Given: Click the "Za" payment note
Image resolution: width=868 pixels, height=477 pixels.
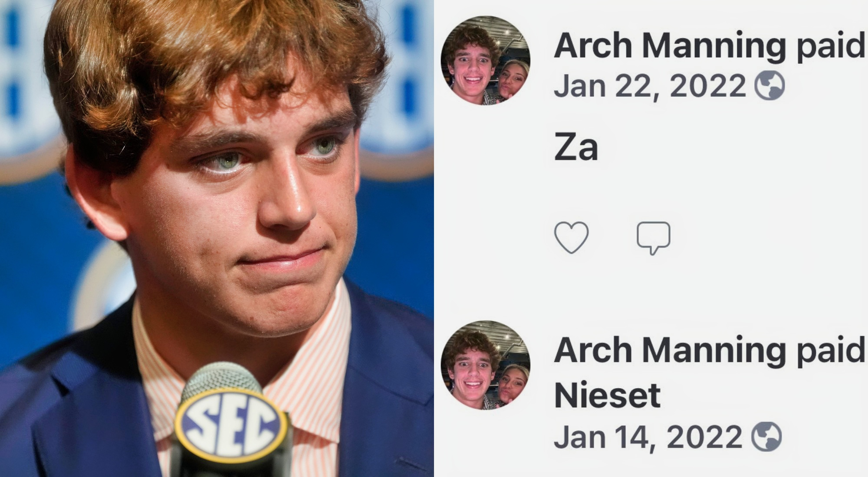Looking at the screenshot, I should pos(576,148).
